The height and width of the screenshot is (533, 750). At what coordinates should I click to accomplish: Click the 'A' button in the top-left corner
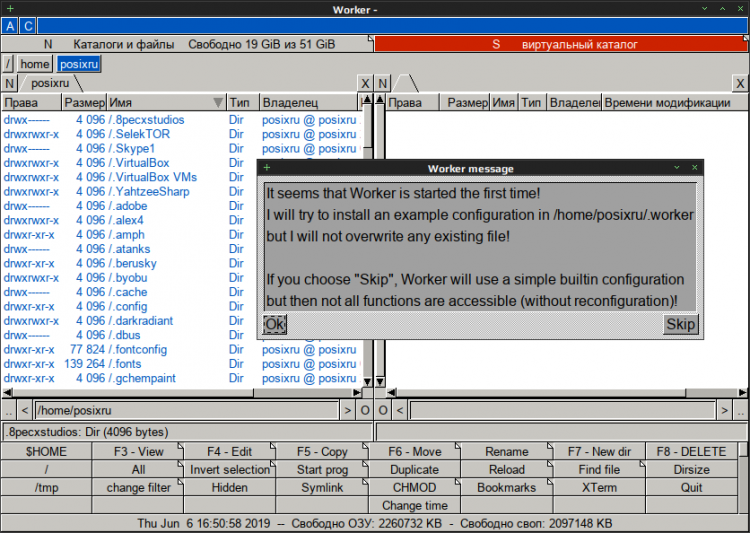point(10,26)
